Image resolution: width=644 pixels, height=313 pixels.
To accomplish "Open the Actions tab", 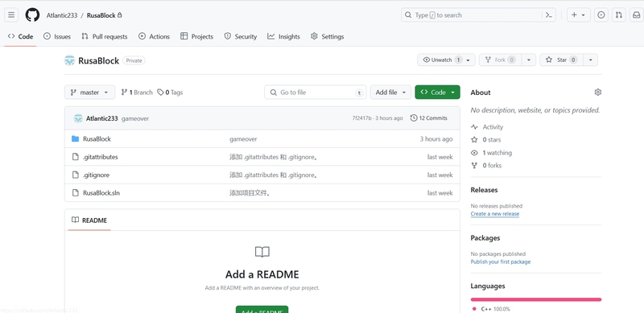I will pos(154,36).
